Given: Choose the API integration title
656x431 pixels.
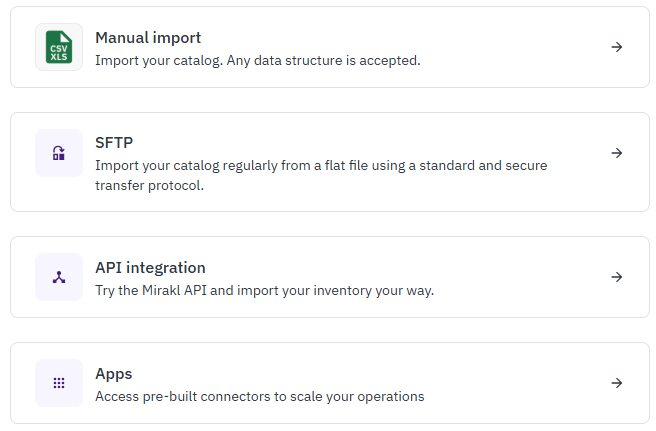Looking at the screenshot, I should (x=150, y=268).
